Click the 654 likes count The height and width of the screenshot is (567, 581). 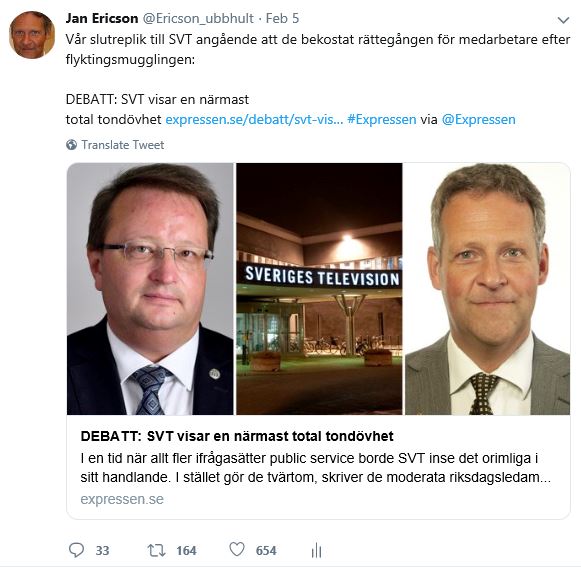point(266,550)
